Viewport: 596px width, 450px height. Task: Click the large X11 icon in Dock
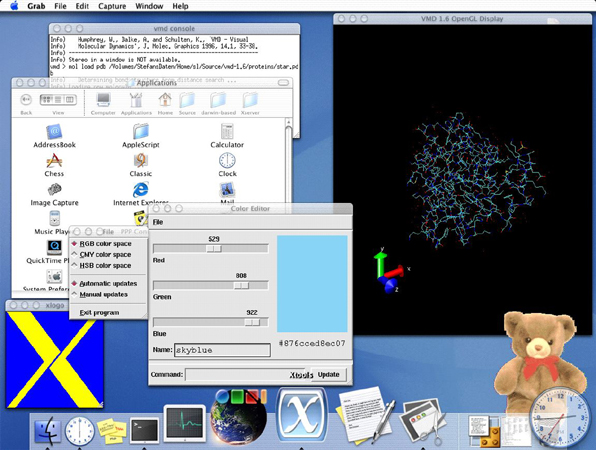pos(302,416)
